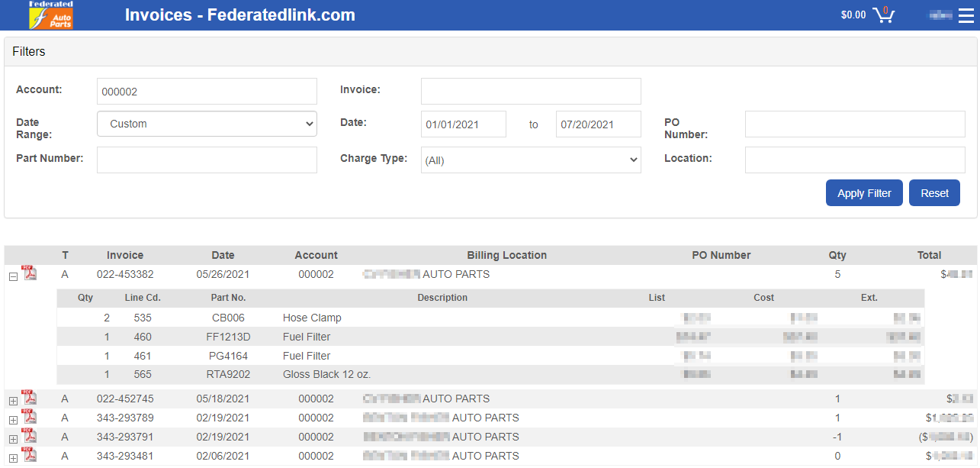Expand invoice 343-293789 line items

13,420
